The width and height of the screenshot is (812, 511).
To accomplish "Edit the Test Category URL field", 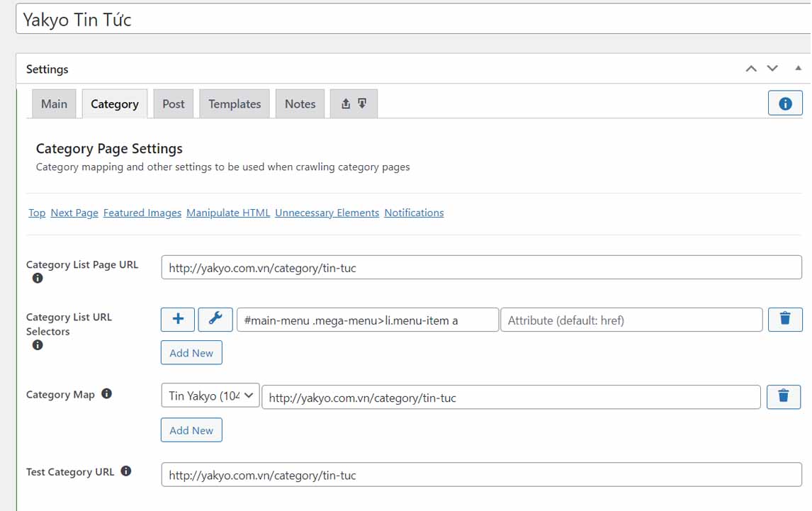I will tap(482, 475).
